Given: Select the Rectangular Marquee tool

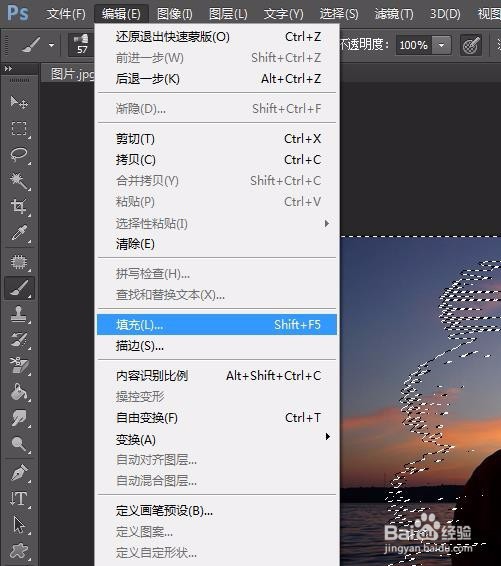Looking at the screenshot, I should [x=19, y=129].
